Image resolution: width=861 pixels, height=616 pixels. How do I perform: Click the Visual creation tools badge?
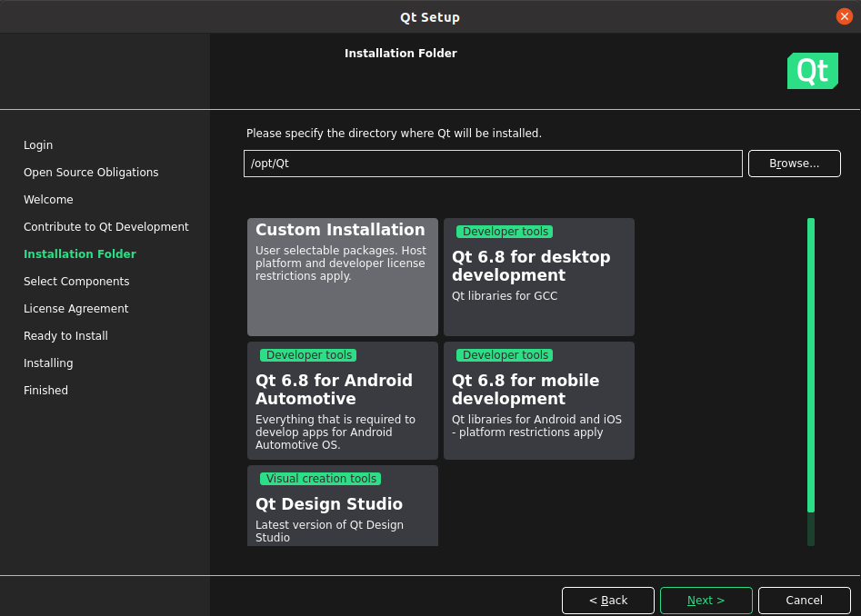[320, 479]
